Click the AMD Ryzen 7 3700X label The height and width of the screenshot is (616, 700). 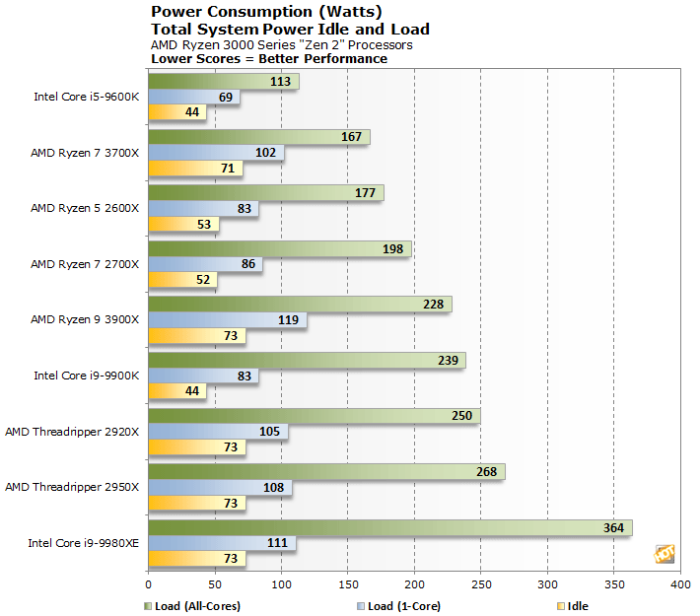(x=85, y=153)
